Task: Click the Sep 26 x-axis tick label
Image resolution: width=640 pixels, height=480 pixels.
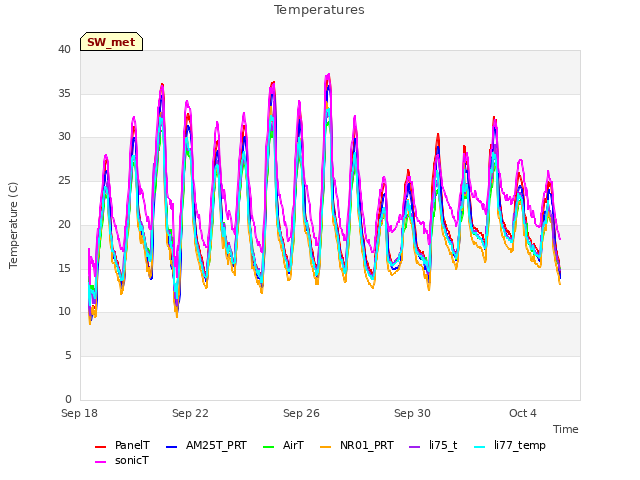Action: [x=302, y=413]
